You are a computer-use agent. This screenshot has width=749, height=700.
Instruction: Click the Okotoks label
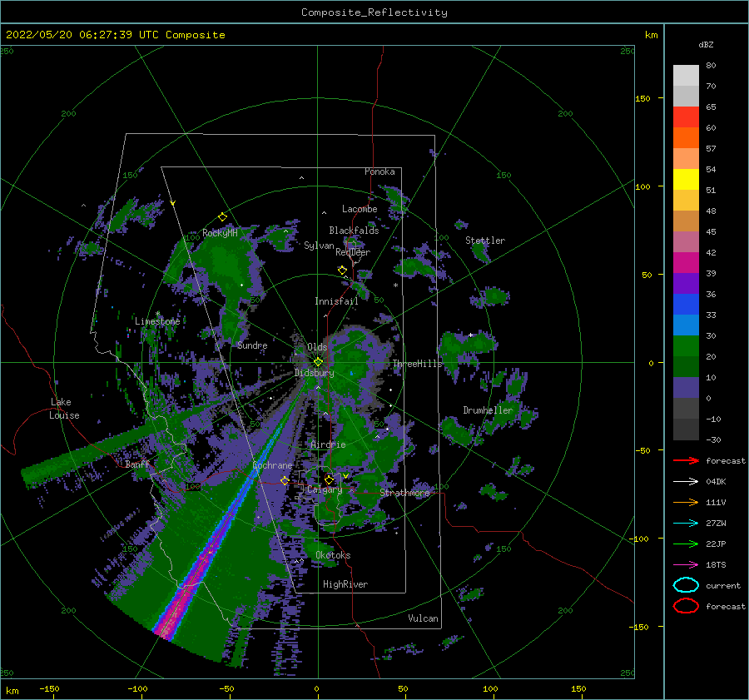pyautogui.click(x=333, y=555)
